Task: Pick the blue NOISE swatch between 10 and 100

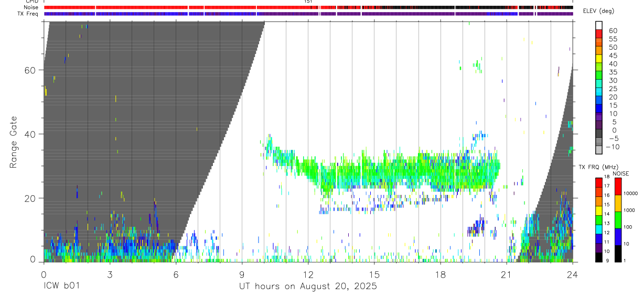Action: pyautogui.click(x=618, y=237)
